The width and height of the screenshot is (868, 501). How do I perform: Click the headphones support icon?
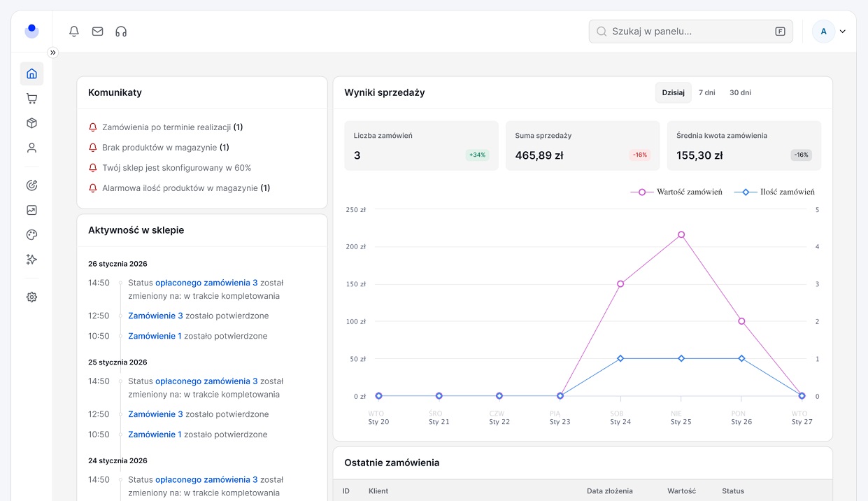coord(121,31)
